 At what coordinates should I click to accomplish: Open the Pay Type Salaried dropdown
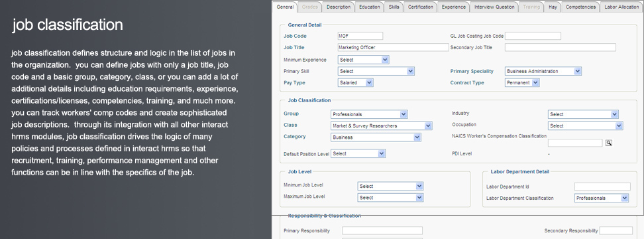click(x=355, y=83)
